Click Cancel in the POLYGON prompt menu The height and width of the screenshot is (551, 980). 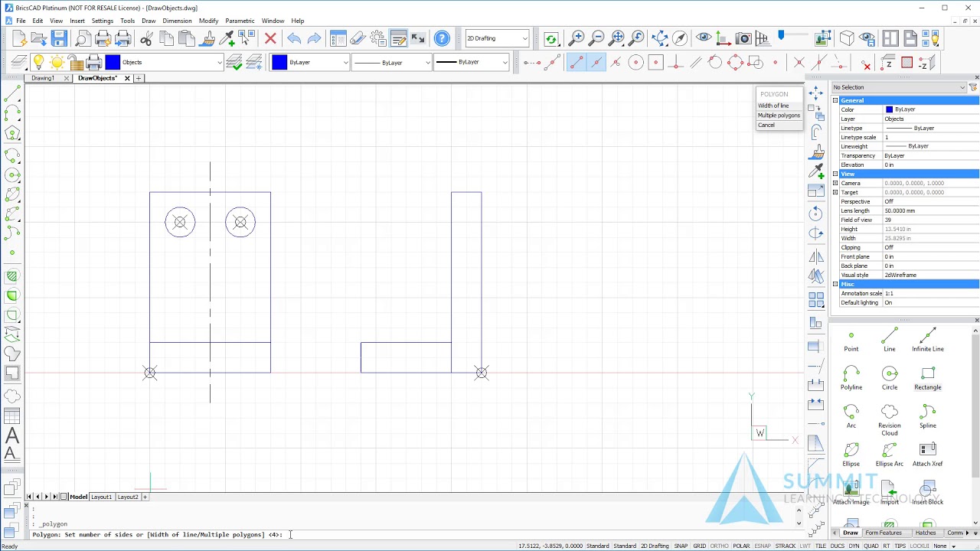click(766, 126)
